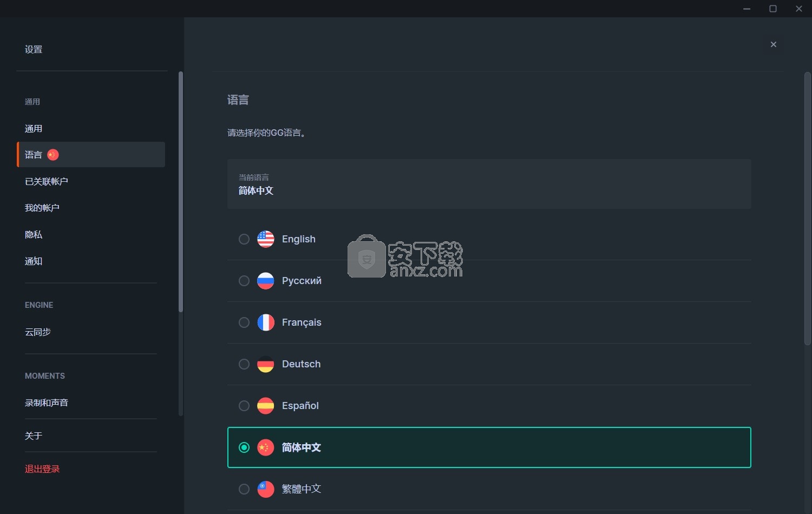Select the English radio button

[x=244, y=239]
